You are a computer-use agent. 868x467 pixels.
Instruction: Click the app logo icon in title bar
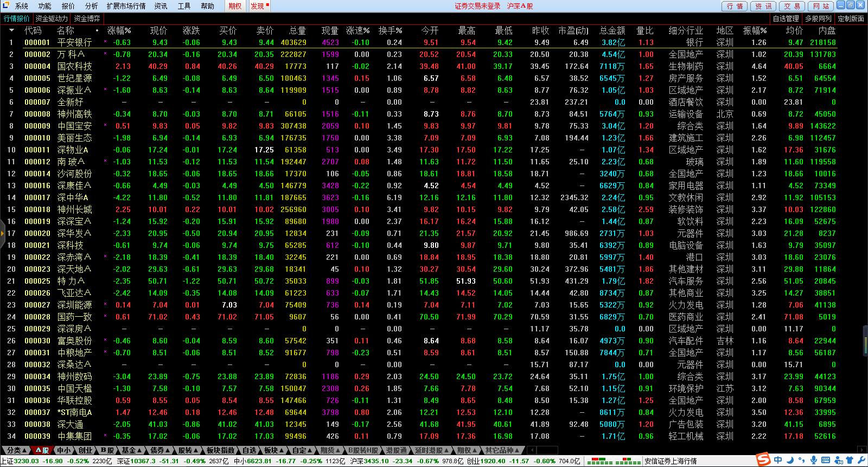click(5, 6)
